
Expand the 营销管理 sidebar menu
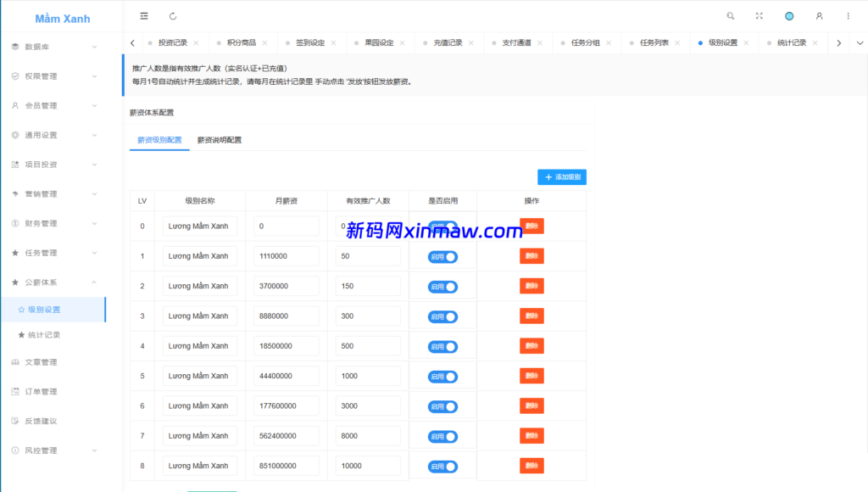[x=54, y=194]
